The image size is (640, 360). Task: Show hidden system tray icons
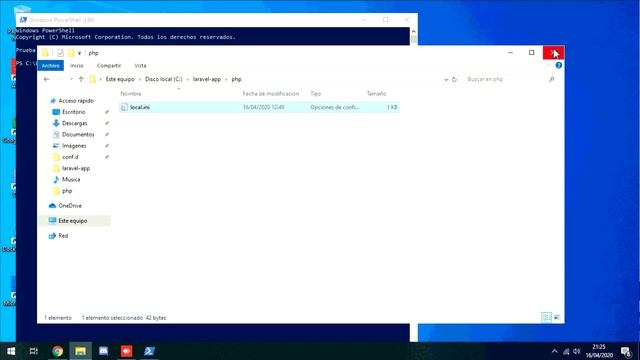(554, 351)
